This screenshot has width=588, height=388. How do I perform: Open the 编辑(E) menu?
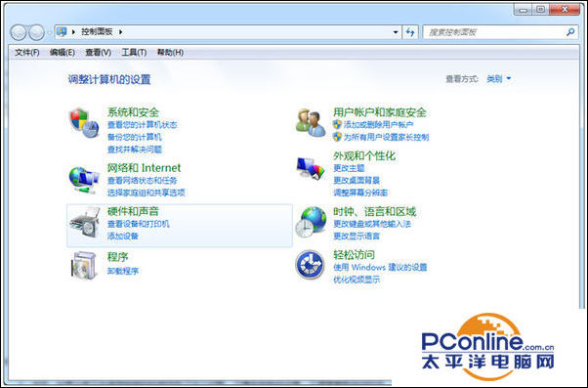click(x=63, y=52)
